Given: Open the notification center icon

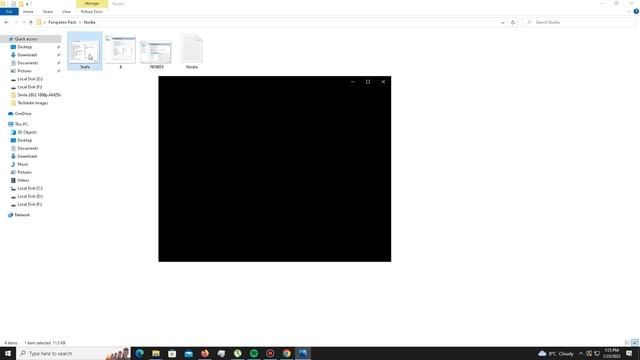Looking at the screenshot, I should [629, 353].
